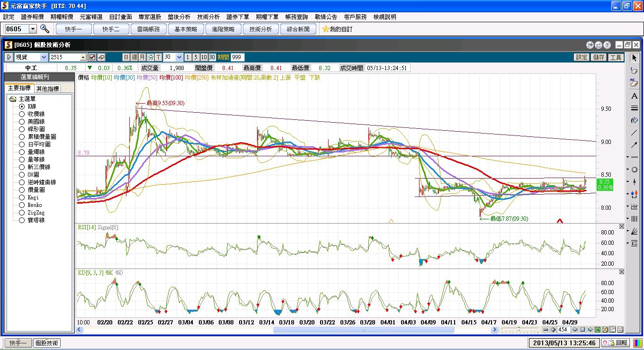644x350 pixels.
Task: Open the 技術分析 menu in menu bar
Action: [208, 17]
